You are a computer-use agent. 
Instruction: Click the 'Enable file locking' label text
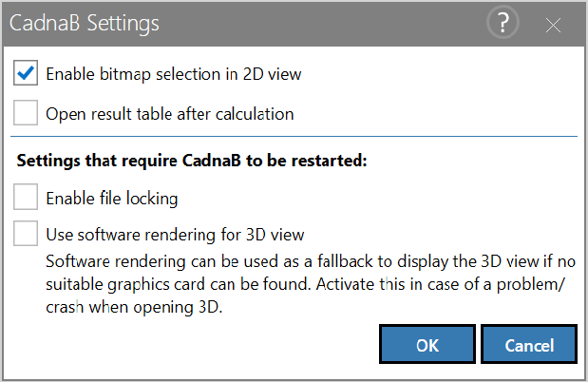(112, 199)
